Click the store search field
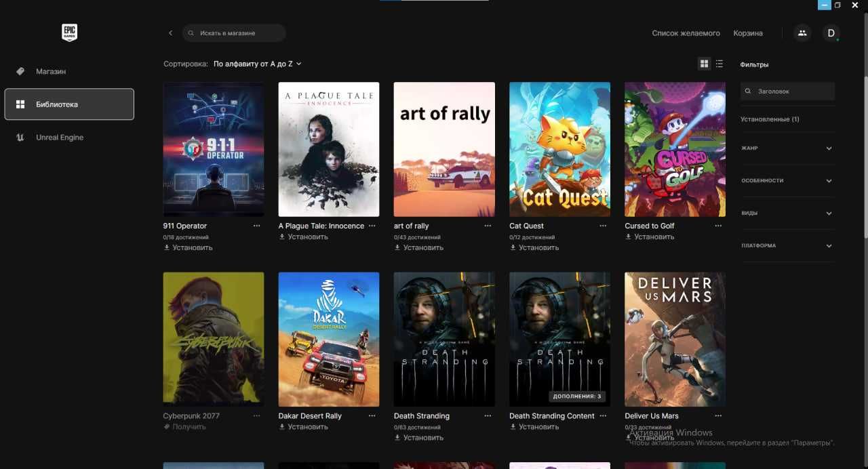 [x=234, y=33]
